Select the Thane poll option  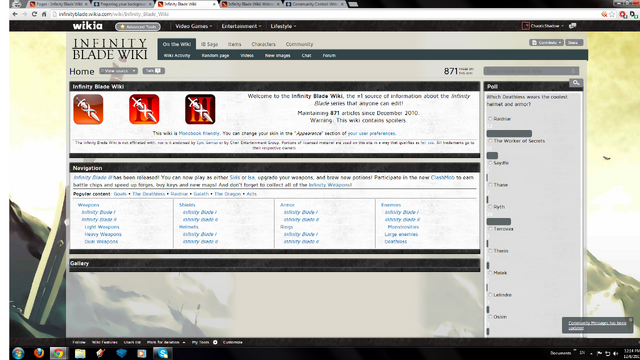pos(490,185)
